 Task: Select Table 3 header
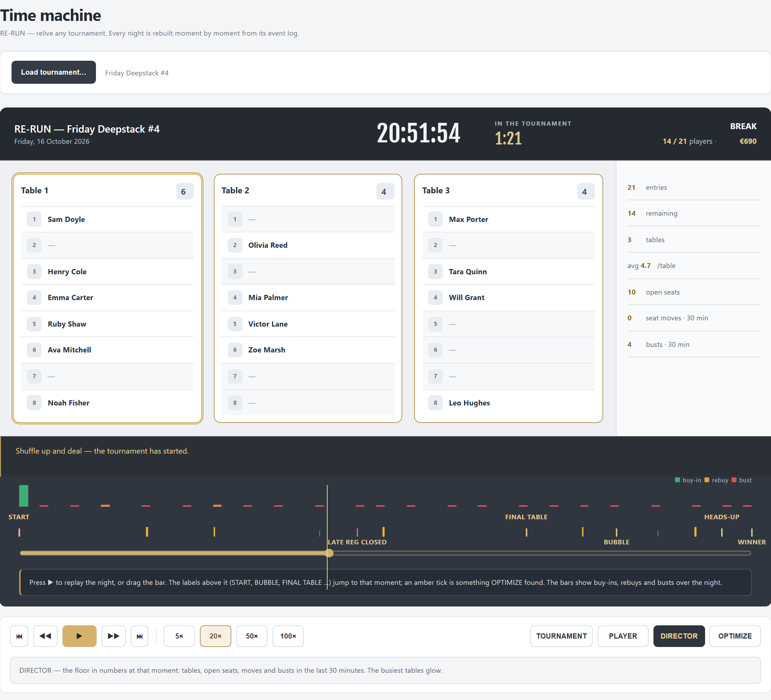pyautogui.click(x=436, y=191)
